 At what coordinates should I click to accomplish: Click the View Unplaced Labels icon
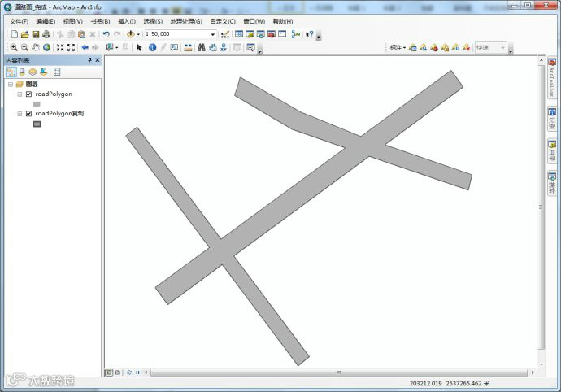pos(466,47)
